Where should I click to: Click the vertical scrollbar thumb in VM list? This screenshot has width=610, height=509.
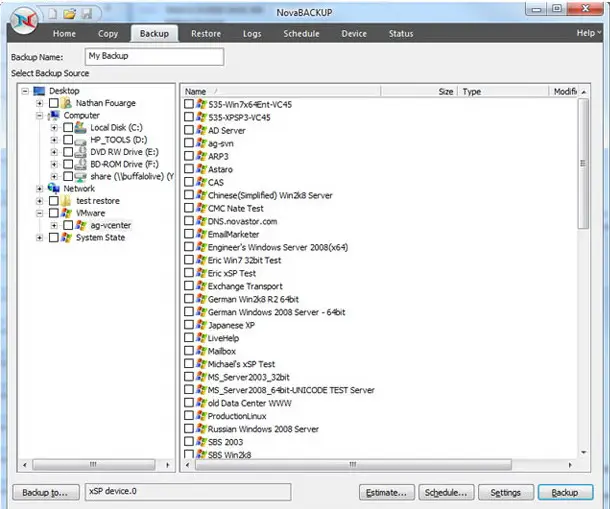(583, 163)
